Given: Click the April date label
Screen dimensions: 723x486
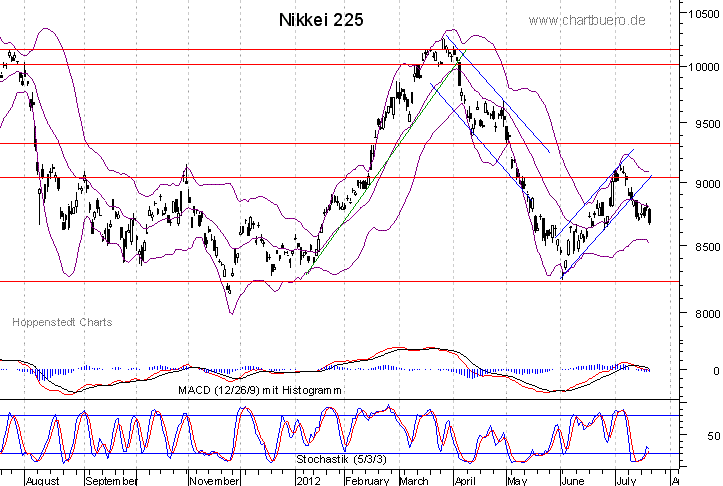Looking at the screenshot, I should tap(465, 481).
